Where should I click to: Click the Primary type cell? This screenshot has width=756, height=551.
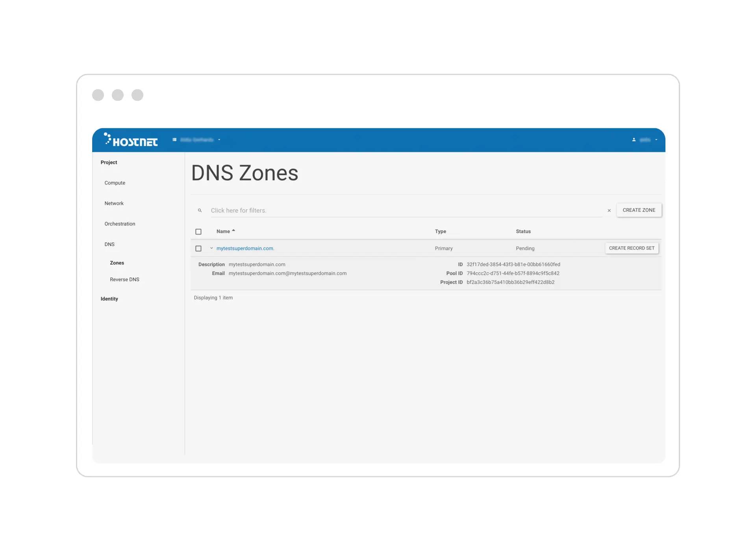[444, 248]
